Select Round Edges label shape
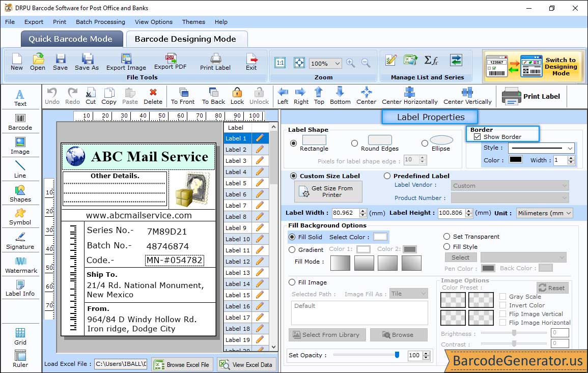The image size is (588, 373). tap(354, 143)
